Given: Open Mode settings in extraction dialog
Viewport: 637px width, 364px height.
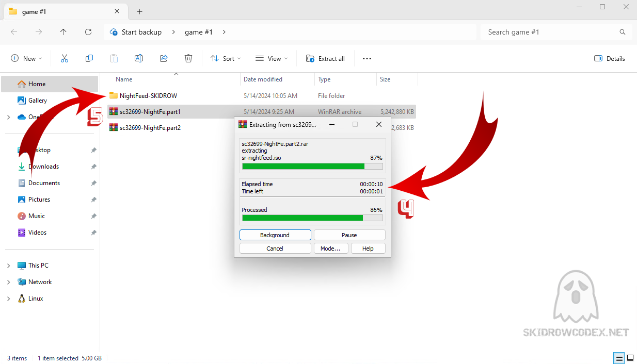Looking at the screenshot, I should tap(330, 249).
